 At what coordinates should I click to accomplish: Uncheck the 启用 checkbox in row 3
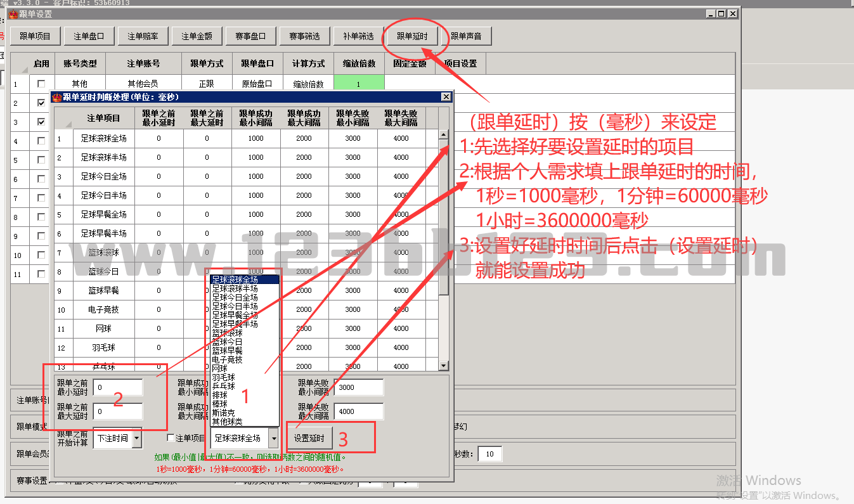[41, 122]
